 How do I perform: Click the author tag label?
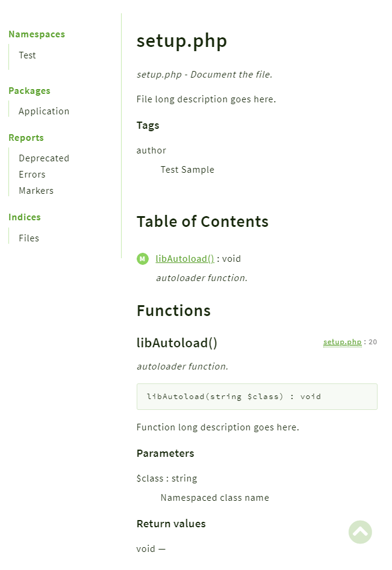[x=151, y=150]
